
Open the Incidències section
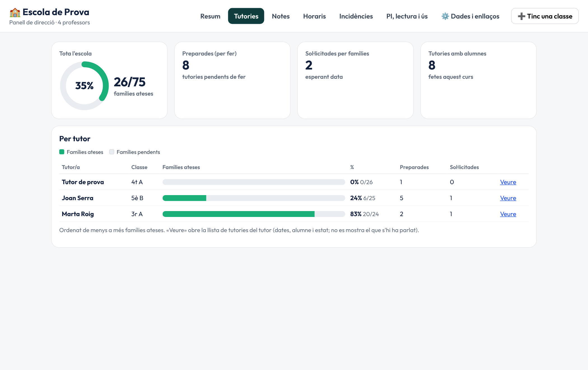point(356,16)
